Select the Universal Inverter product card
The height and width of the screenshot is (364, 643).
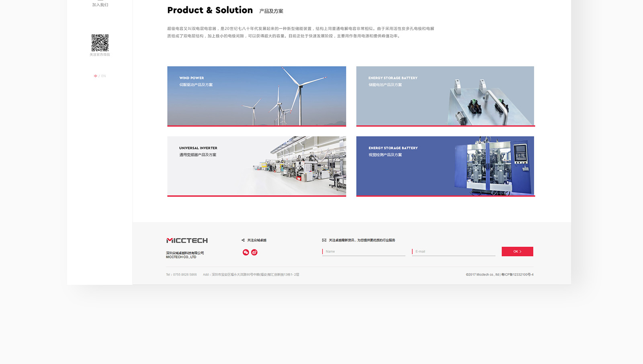256,166
